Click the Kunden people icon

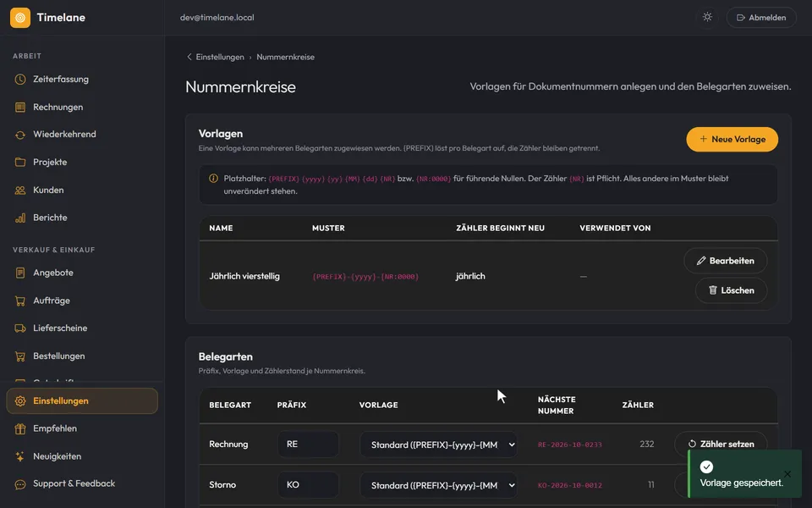[x=20, y=190]
